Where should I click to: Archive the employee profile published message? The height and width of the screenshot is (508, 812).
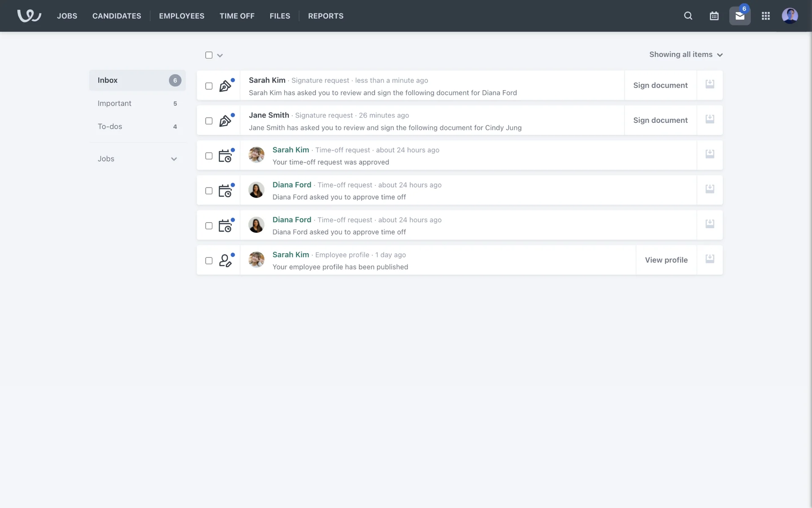(x=710, y=259)
